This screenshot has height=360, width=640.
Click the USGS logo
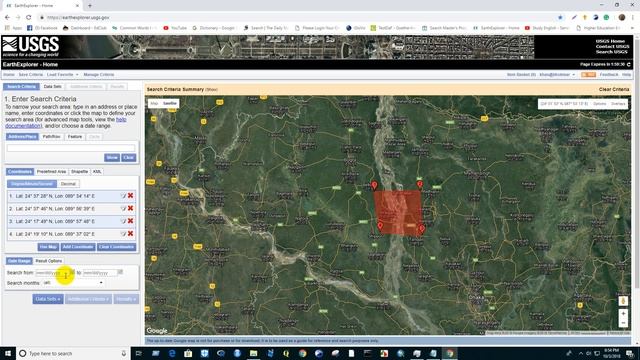[31, 47]
